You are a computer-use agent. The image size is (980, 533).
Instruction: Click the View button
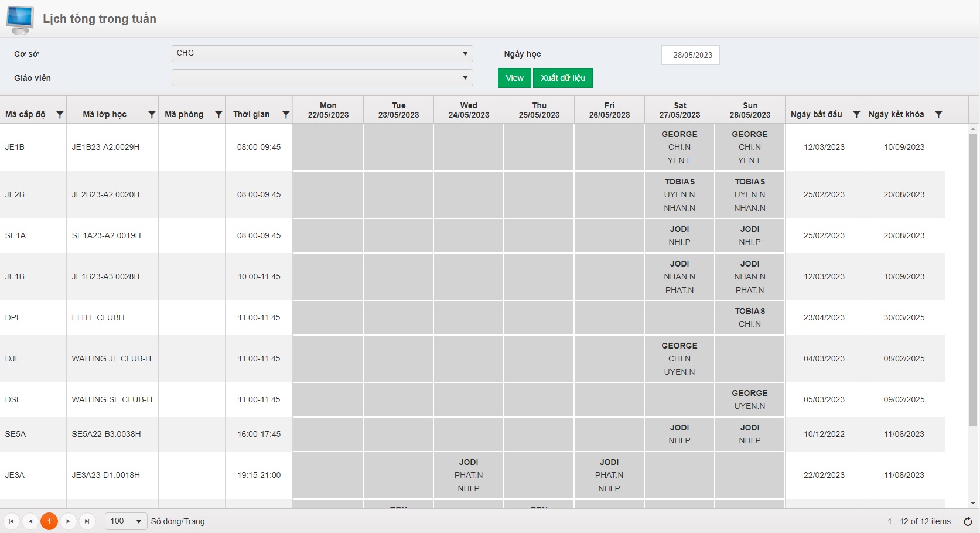(514, 78)
